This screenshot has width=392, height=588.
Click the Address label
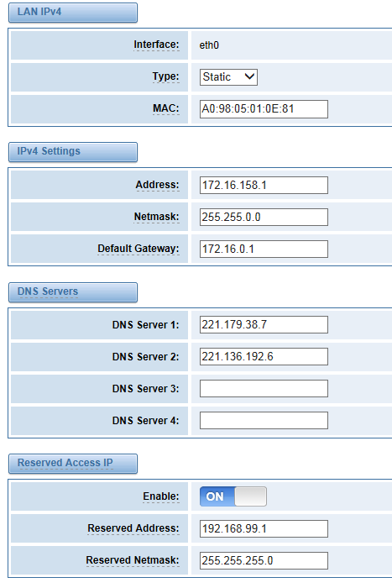[158, 185]
